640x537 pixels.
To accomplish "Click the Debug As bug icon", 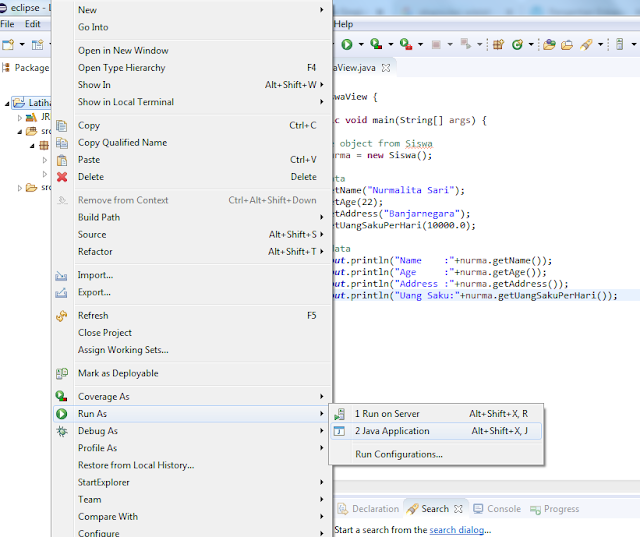I will click(62, 431).
